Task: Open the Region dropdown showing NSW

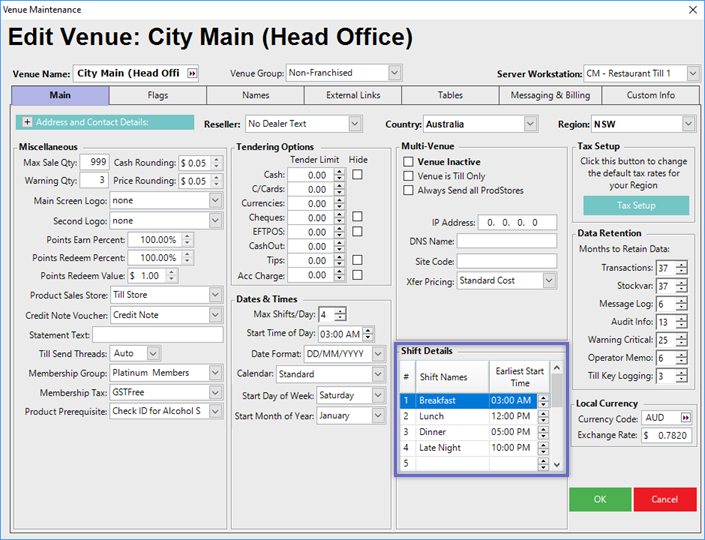Action: (x=688, y=124)
